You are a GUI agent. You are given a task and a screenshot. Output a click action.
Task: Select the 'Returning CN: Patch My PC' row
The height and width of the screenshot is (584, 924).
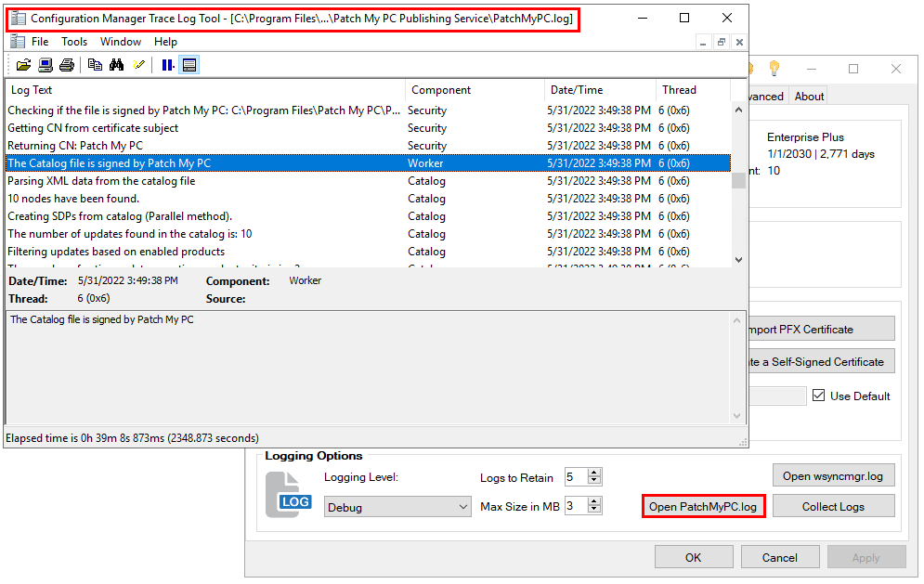[369, 146]
